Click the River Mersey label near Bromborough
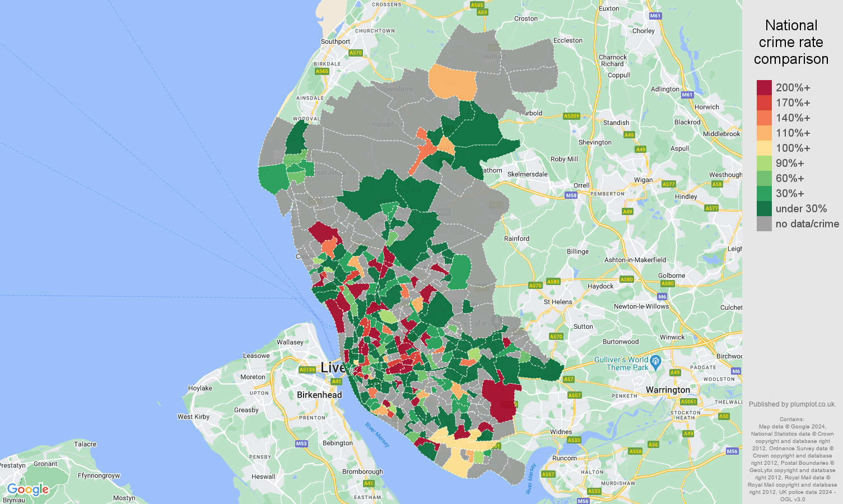Viewport: 843px width, 504px height. click(377, 435)
